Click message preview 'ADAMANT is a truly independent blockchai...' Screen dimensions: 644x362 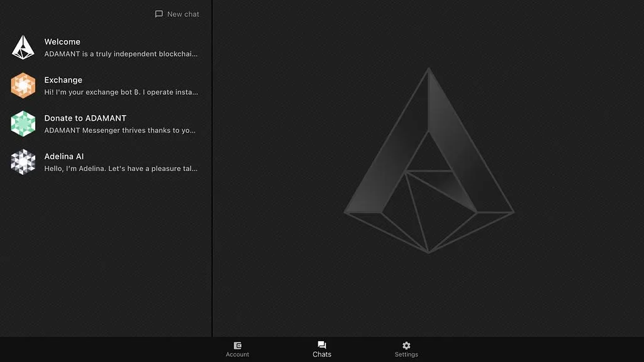pos(121,54)
